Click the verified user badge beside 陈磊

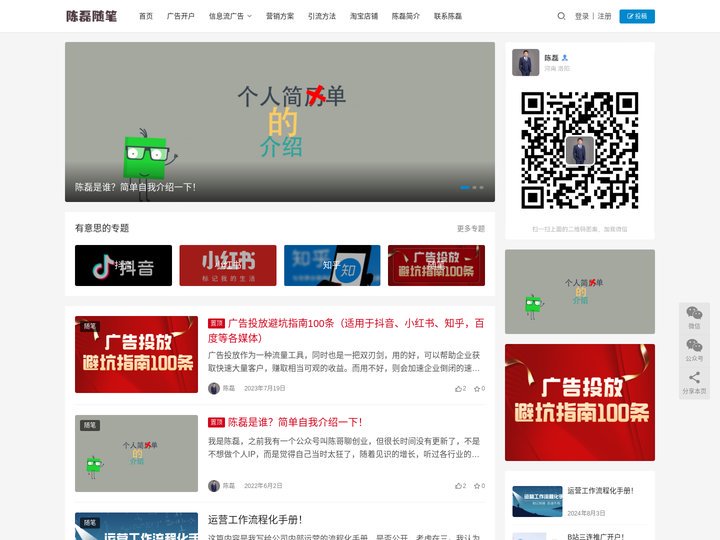[565, 58]
